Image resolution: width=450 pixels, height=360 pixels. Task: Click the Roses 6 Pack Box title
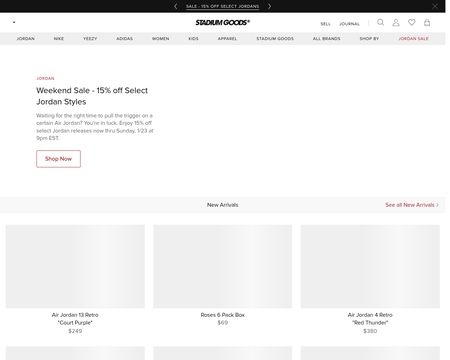click(223, 315)
